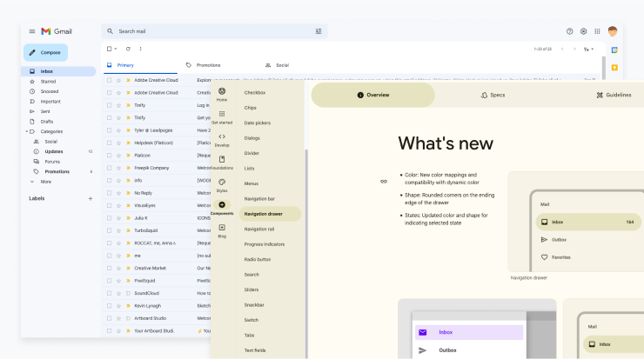This screenshot has width=644, height=359.
Task: Open the More options three-dot menu in Gmail toolbar
Action: pos(140,49)
